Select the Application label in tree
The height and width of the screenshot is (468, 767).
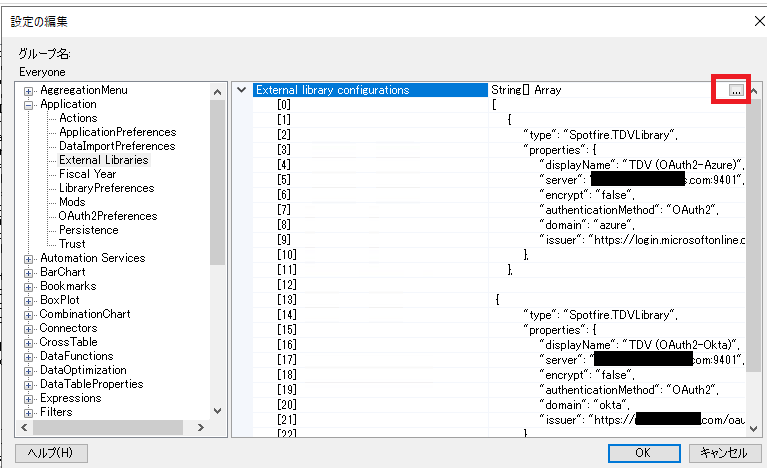(x=68, y=104)
